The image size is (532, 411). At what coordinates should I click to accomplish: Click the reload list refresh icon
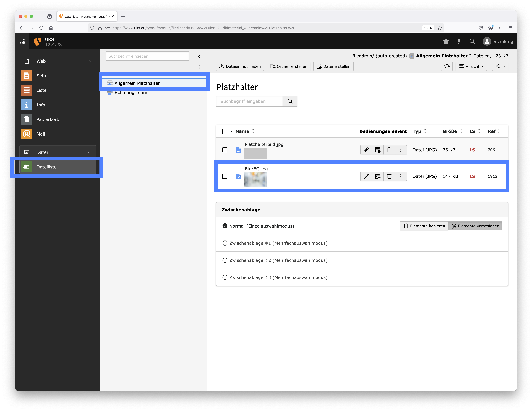point(447,66)
